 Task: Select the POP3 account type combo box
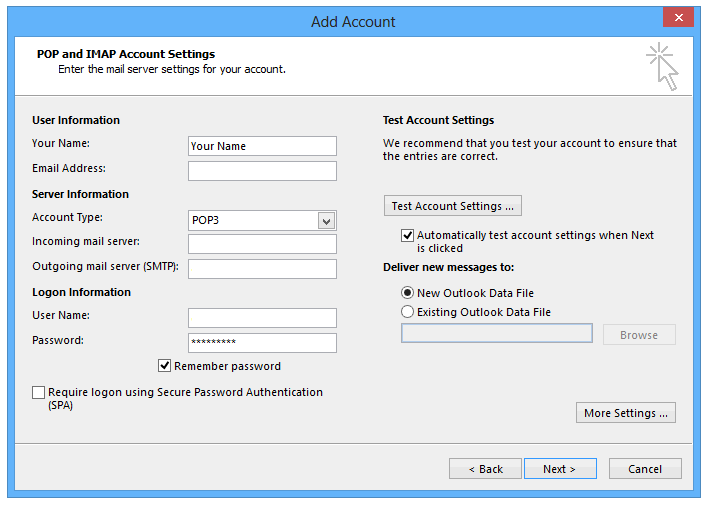click(x=262, y=221)
